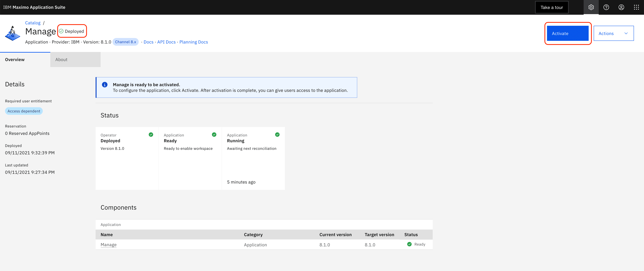Click the Name column header
The width and height of the screenshot is (644, 271).
coord(107,235)
